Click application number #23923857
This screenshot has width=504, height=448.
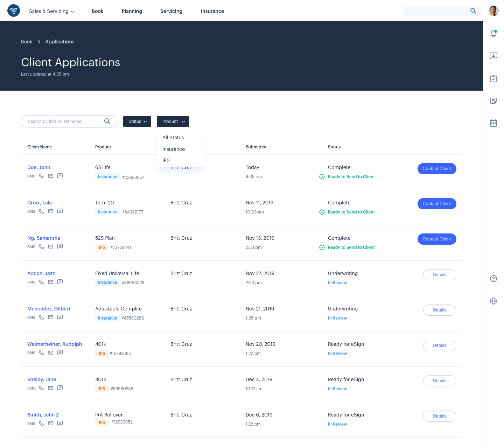click(133, 177)
